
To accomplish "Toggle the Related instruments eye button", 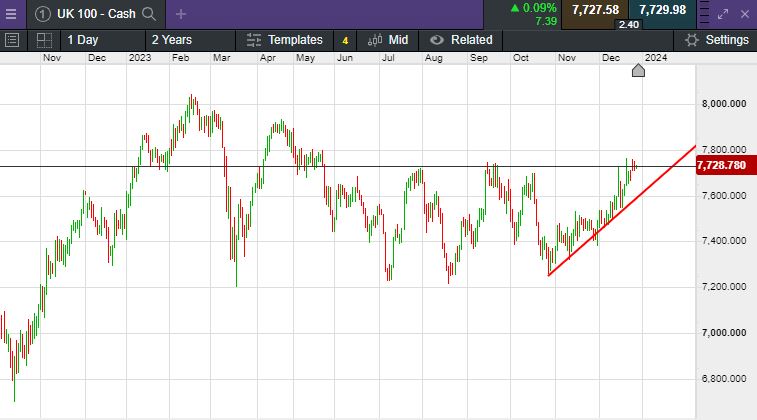I will [461, 40].
